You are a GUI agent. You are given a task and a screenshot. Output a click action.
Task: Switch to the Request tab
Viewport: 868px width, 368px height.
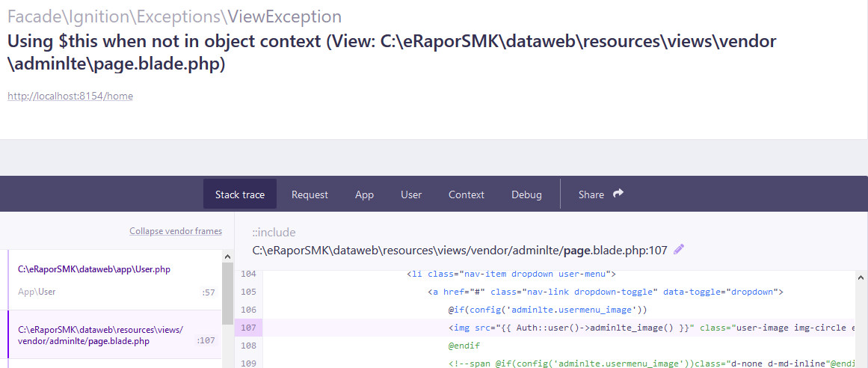[x=310, y=194]
